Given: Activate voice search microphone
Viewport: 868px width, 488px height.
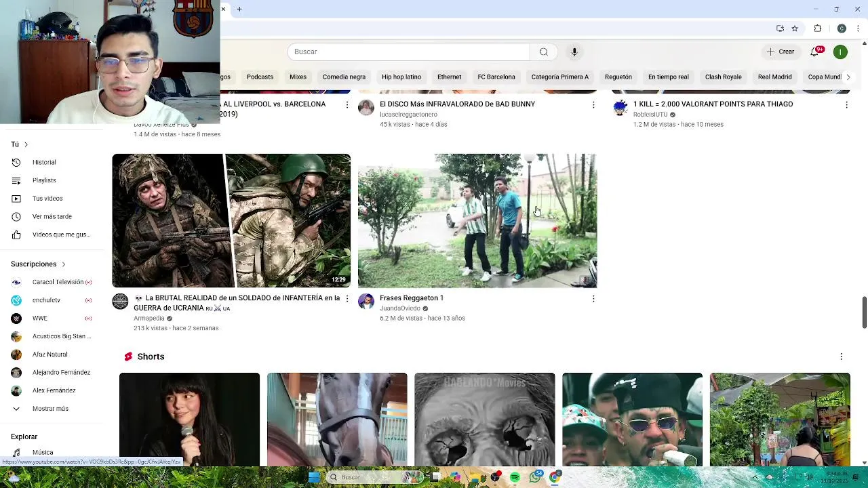Looking at the screenshot, I should [x=574, y=52].
